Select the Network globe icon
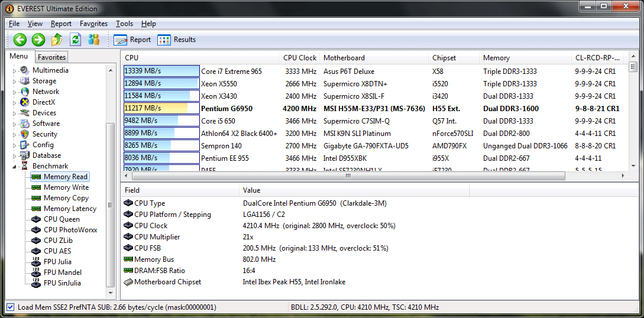 [x=25, y=92]
